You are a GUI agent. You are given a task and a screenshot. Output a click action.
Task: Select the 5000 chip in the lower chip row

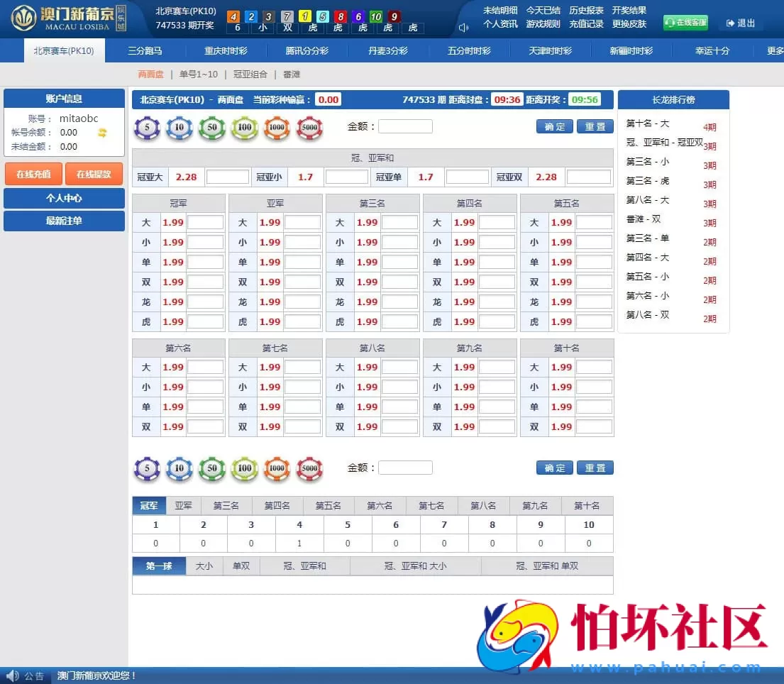pos(309,468)
